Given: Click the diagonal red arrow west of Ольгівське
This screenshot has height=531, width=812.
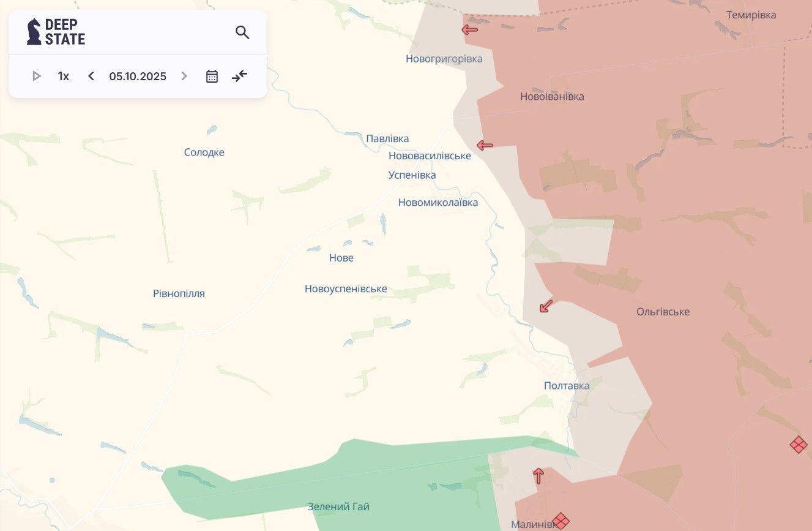Looking at the screenshot, I should point(546,306).
